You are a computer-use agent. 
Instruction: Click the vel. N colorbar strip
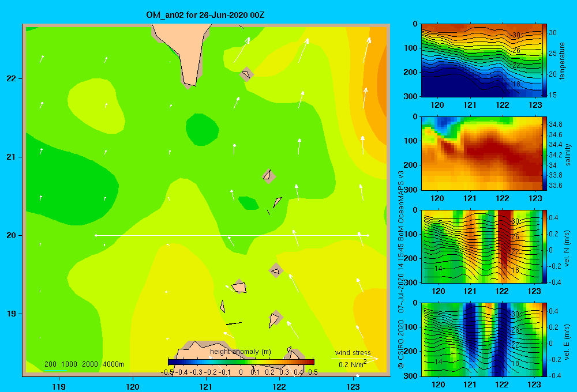(545, 246)
